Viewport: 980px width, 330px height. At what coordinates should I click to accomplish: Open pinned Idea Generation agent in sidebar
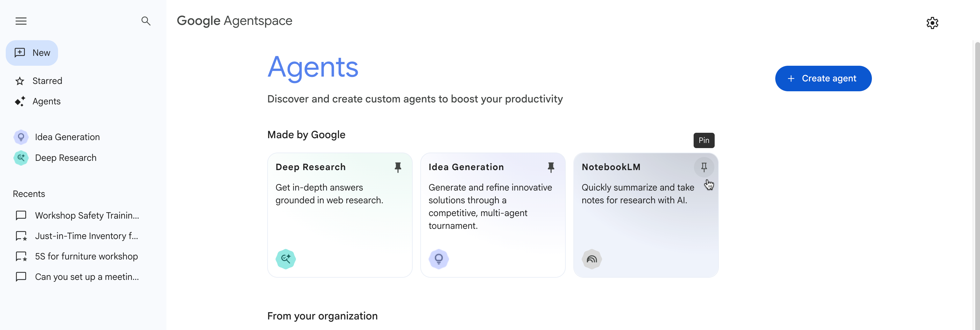click(x=67, y=137)
